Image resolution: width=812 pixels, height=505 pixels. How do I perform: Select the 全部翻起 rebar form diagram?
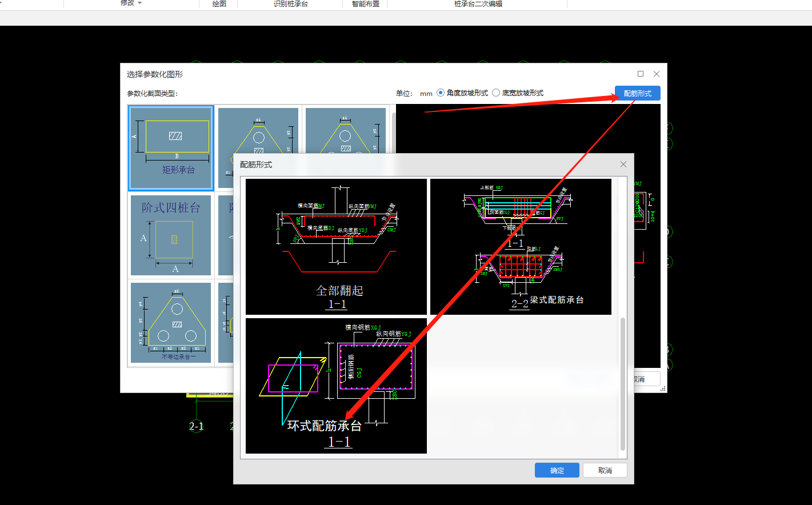click(336, 246)
